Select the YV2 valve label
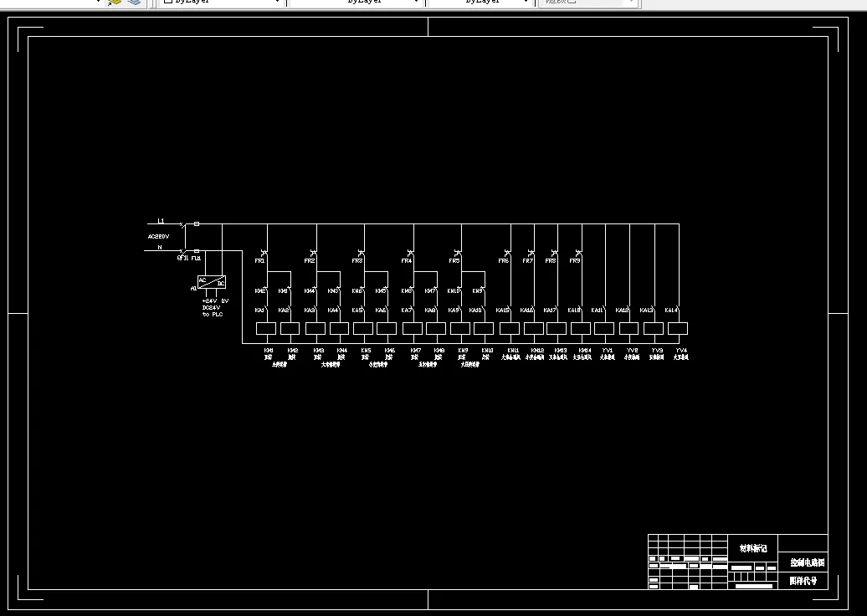The image size is (867, 616). tap(633, 351)
